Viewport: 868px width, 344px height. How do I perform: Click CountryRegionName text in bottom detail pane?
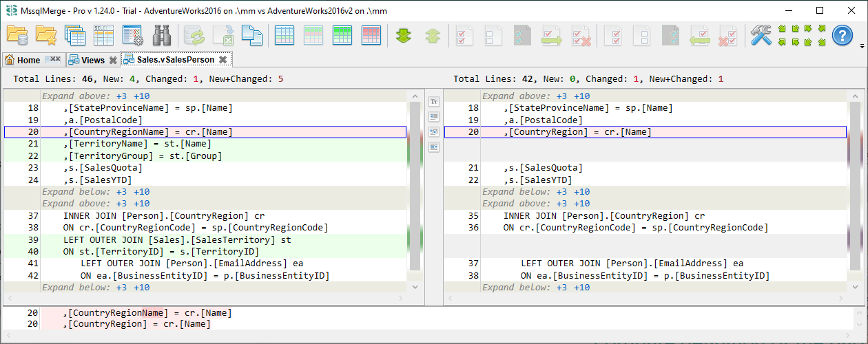tap(117, 312)
